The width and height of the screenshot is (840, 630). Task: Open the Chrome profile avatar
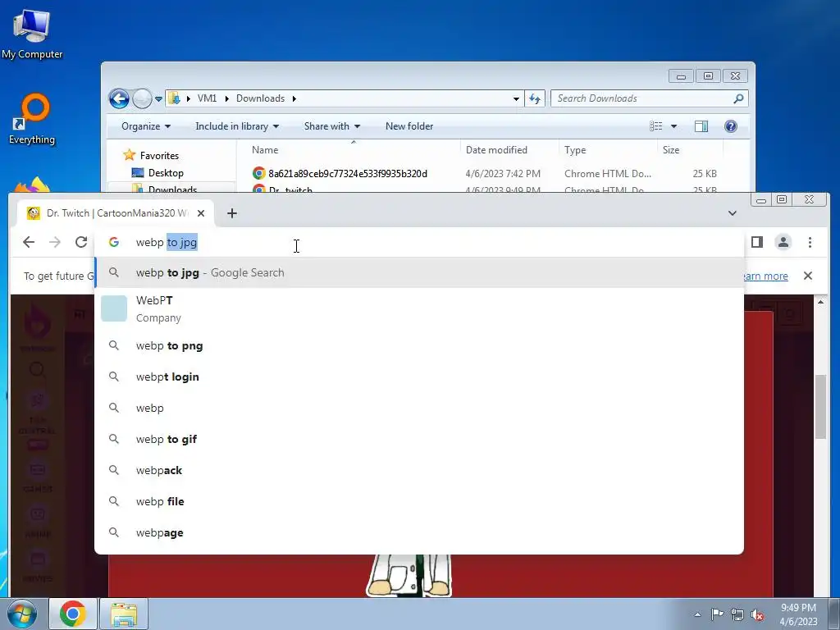(x=783, y=242)
